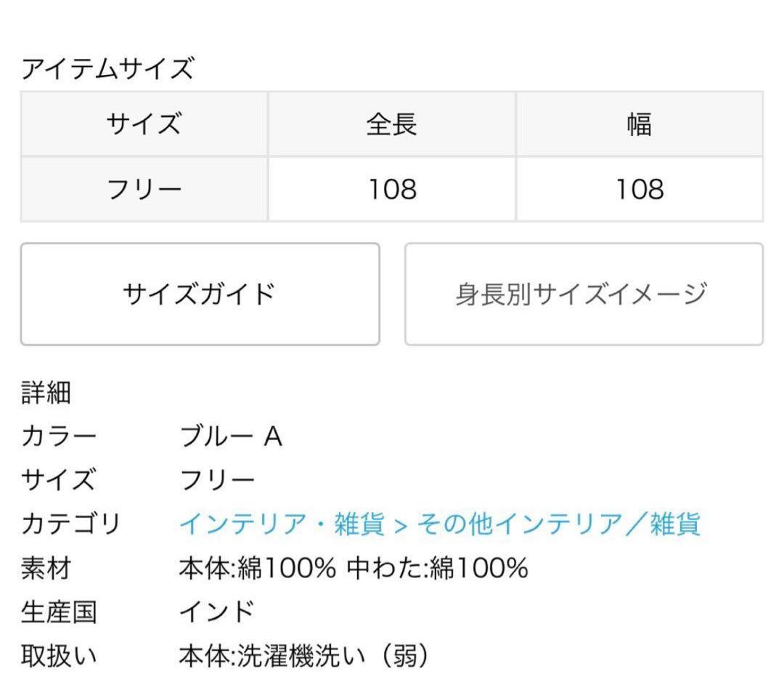Screen dimensions: 784x682
Task: Select the 素材 material label
Action: [x=46, y=571]
